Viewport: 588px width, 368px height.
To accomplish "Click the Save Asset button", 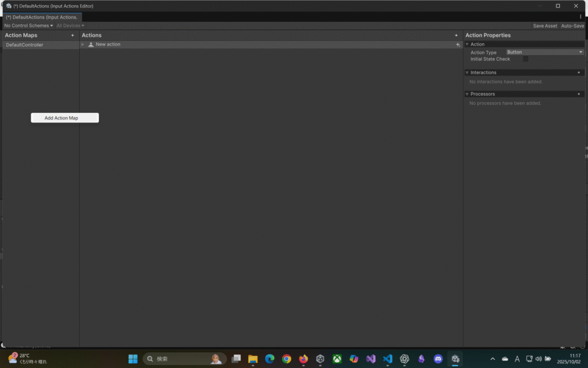I will point(545,26).
